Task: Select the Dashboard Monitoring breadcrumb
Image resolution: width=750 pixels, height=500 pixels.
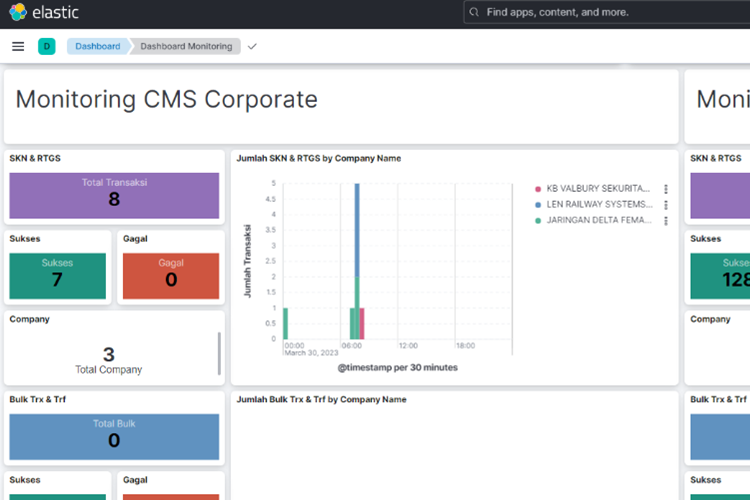Action: pos(185,46)
